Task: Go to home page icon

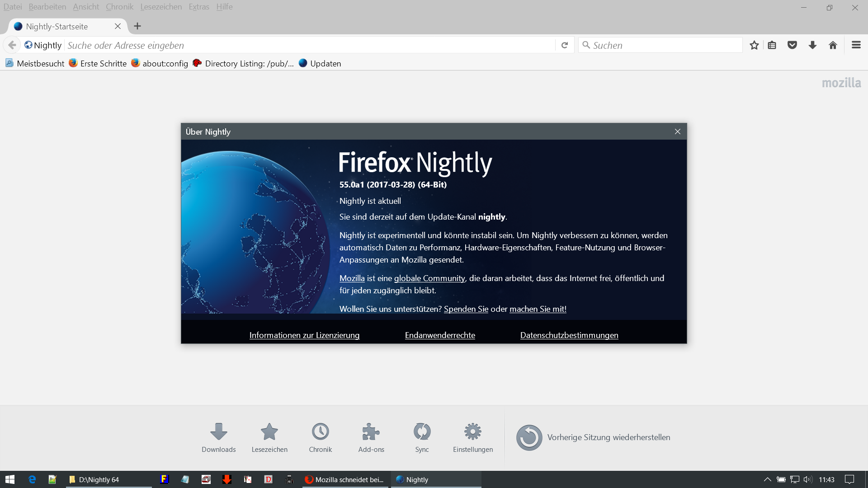Action: click(833, 45)
